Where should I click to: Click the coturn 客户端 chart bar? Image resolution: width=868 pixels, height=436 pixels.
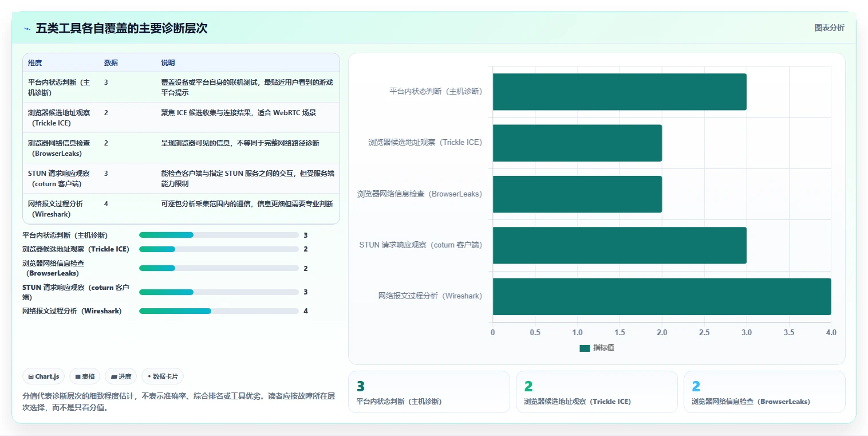(620, 245)
